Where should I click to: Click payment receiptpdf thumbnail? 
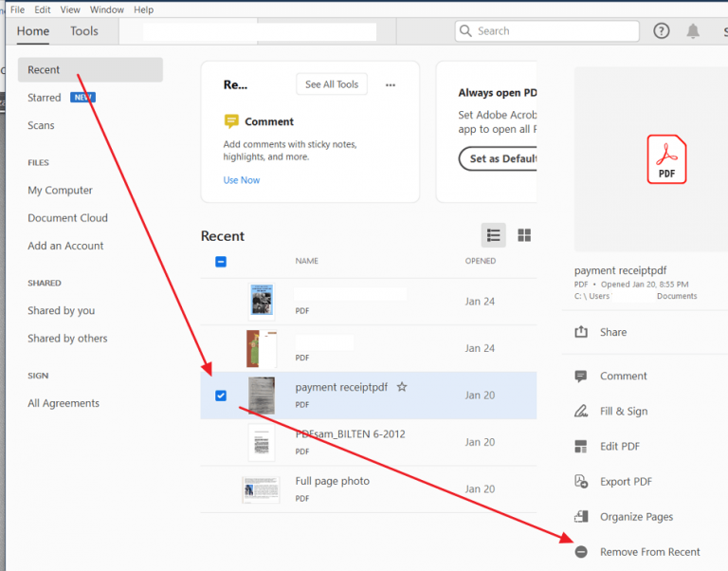point(262,396)
